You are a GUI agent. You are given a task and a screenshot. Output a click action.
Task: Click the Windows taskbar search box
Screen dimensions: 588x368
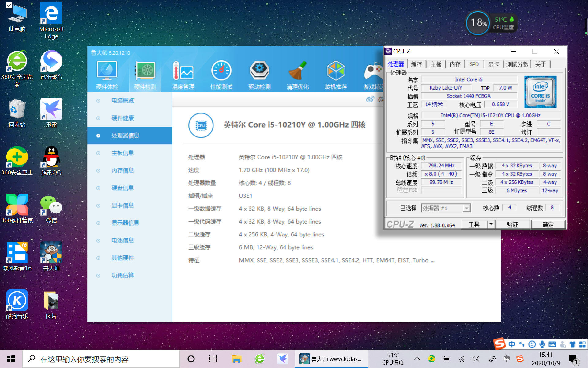[x=101, y=359]
